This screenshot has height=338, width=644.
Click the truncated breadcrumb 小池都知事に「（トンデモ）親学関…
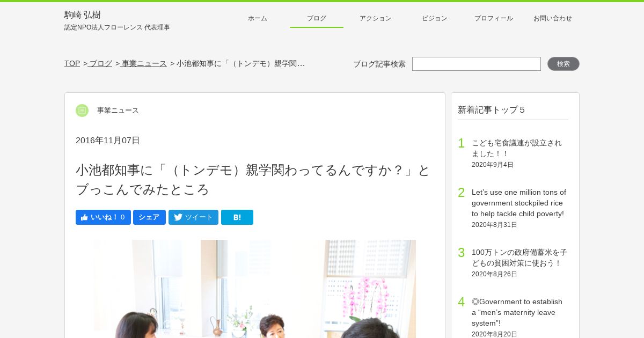click(241, 63)
